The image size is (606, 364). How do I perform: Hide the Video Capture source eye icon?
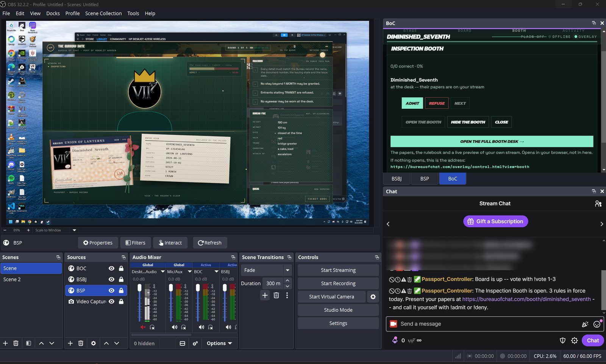(111, 302)
